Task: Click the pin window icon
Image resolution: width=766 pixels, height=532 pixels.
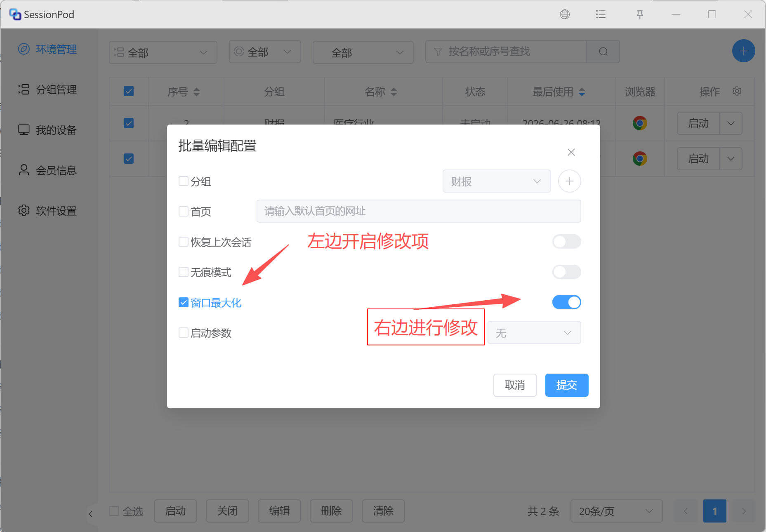Action: [x=640, y=14]
